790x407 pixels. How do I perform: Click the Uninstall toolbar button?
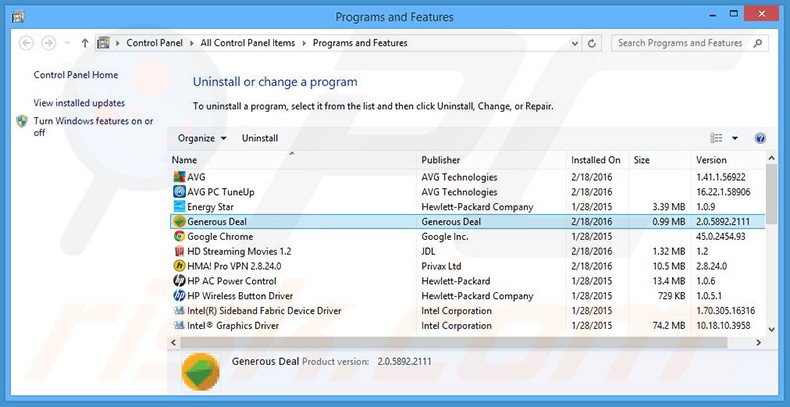tap(260, 139)
